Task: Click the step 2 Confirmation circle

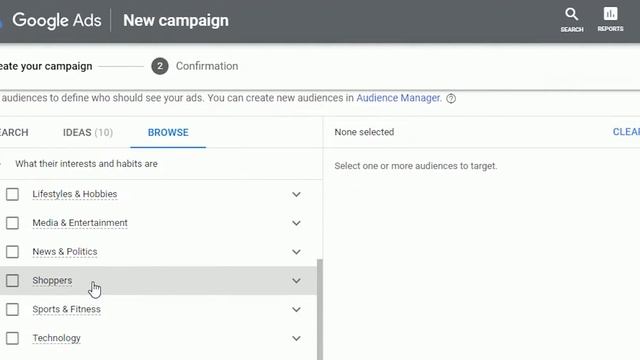Action: 160,66
